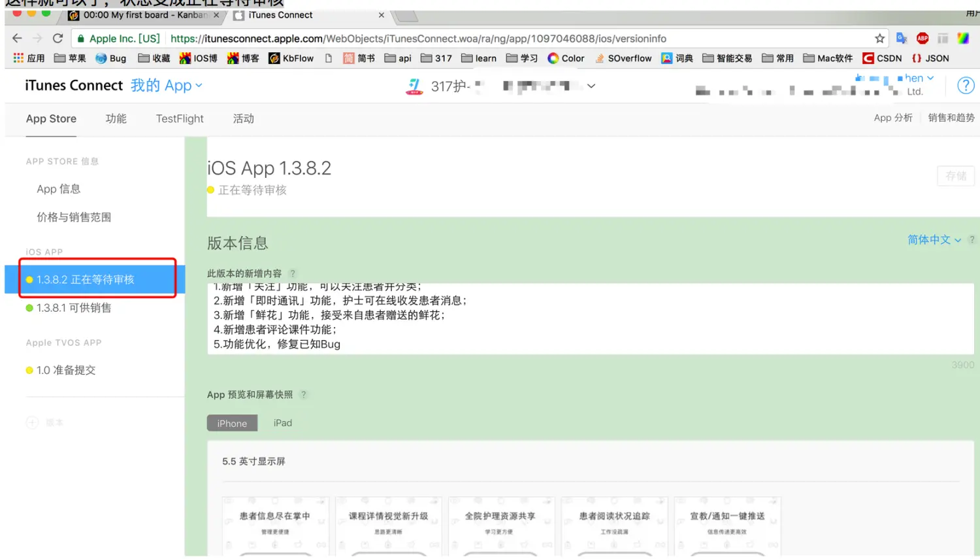Viewport: 980px width, 559px height.
Task: Open the Google Translate extension icon
Action: click(x=902, y=39)
